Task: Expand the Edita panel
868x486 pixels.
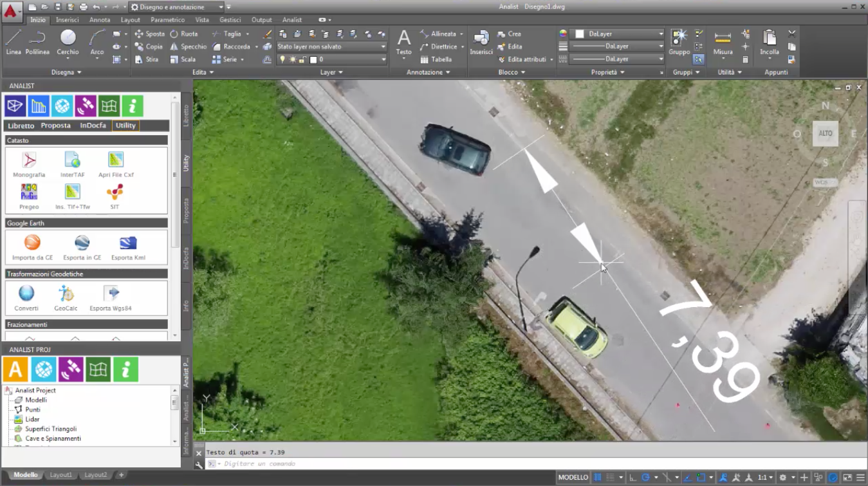Action: pos(203,73)
